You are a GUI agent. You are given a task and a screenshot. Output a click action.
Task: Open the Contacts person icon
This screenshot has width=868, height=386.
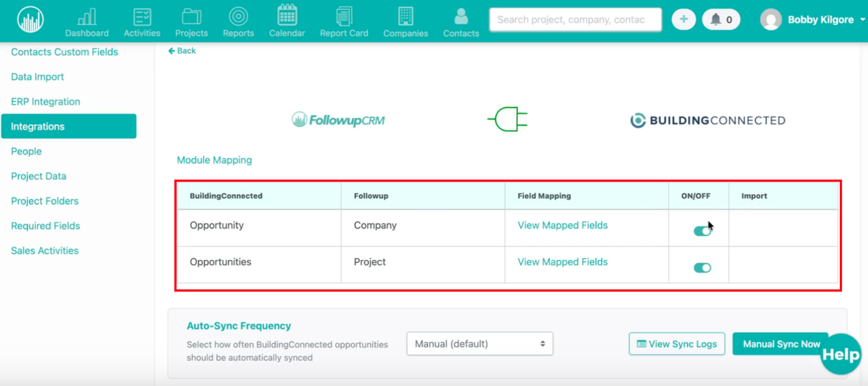coord(461,17)
